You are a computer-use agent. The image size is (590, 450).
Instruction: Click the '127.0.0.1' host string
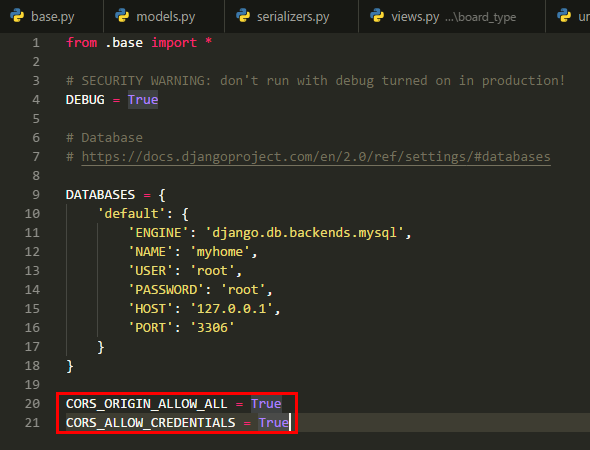(x=231, y=309)
